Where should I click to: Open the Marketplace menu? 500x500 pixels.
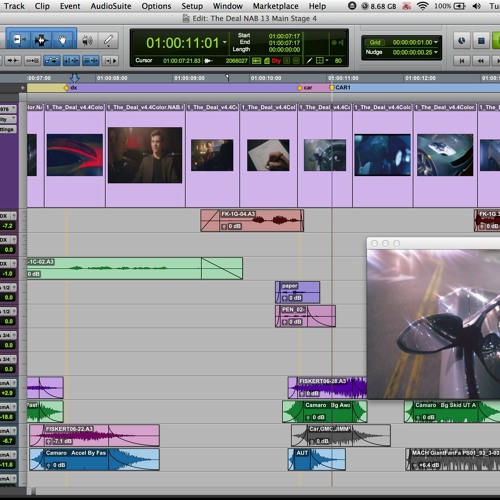point(275,6)
